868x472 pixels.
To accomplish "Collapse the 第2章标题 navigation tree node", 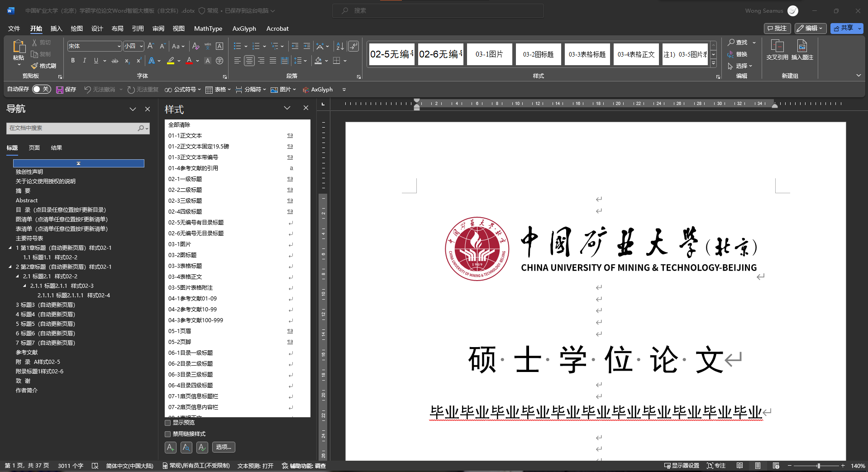I will pyautogui.click(x=11, y=267).
